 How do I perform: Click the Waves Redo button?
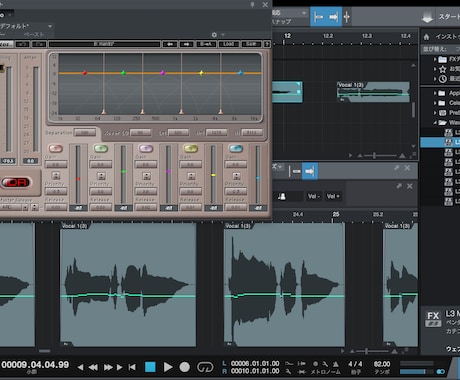[39, 44]
